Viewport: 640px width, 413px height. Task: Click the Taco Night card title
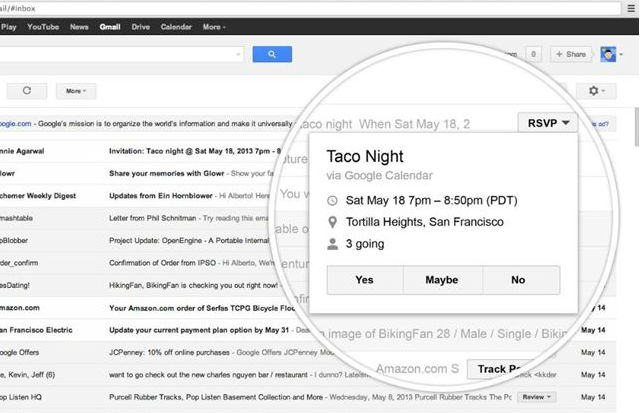point(365,156)
